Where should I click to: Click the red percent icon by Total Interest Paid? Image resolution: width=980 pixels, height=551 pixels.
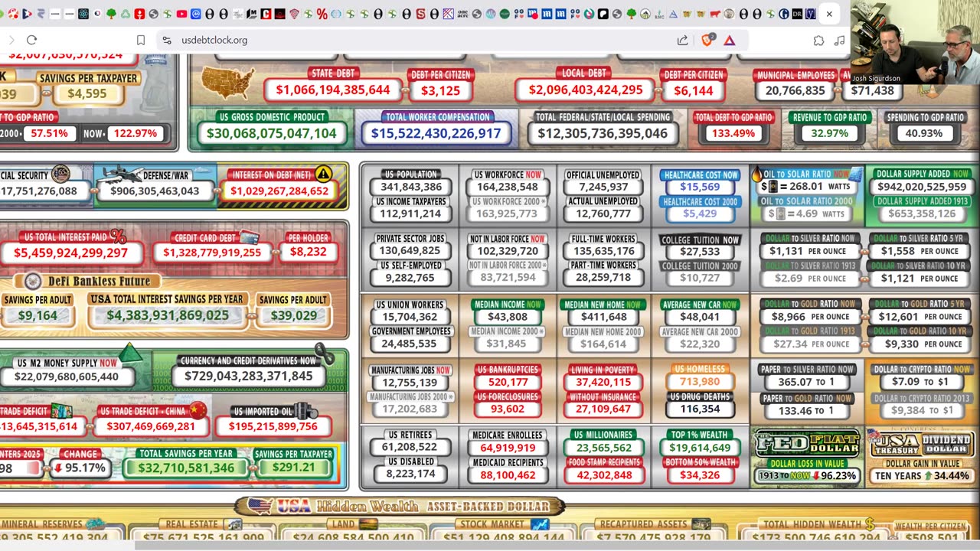[118, 236]
